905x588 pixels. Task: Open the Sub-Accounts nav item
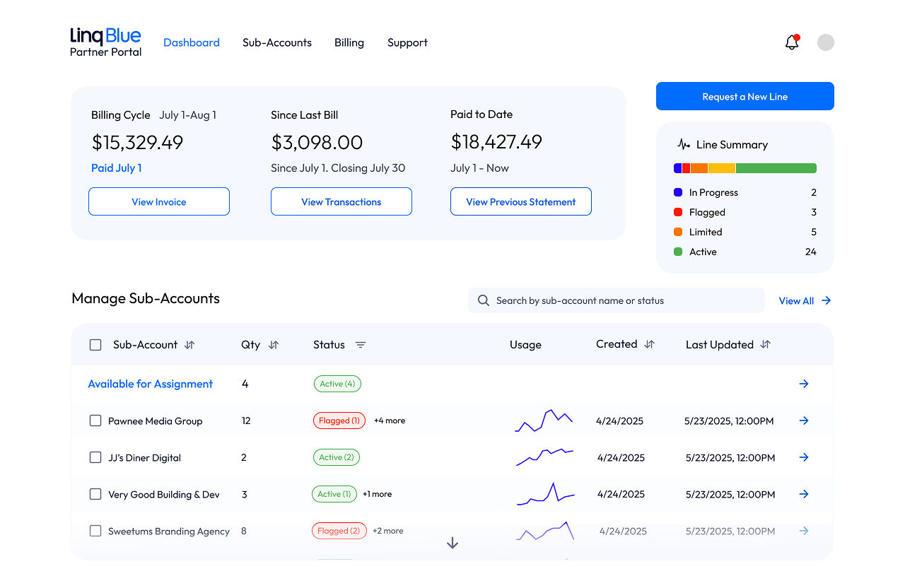[x=277, y=42]
